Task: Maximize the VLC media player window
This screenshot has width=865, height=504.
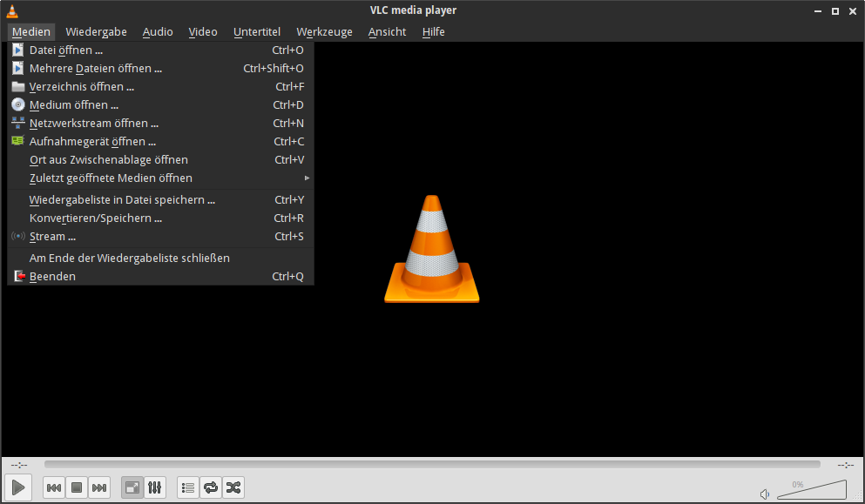Action: (x=835, y=11)
